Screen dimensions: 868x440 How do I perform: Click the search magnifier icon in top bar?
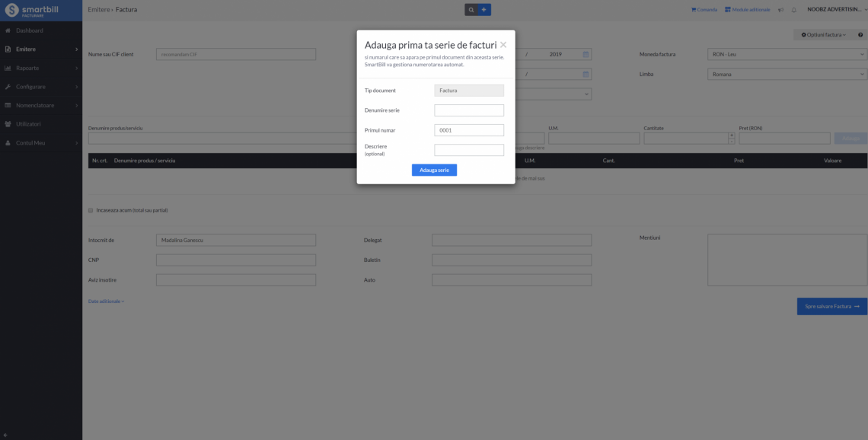coord(471,10)
